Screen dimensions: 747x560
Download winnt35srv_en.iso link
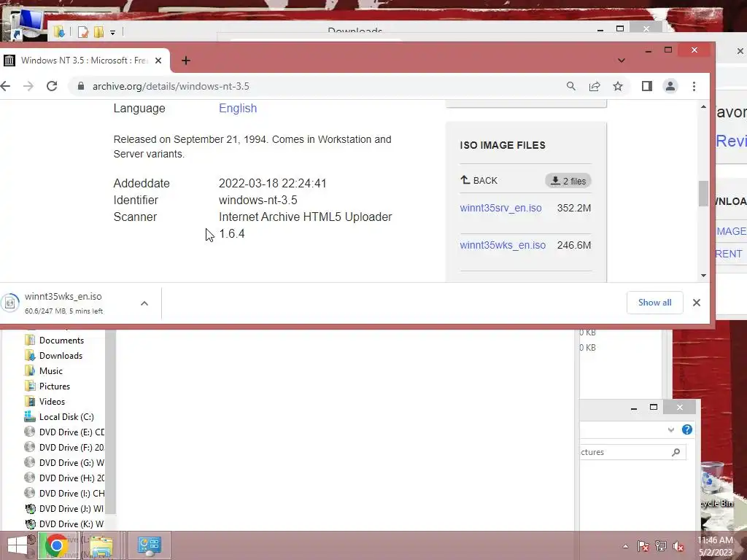[500, 208]
